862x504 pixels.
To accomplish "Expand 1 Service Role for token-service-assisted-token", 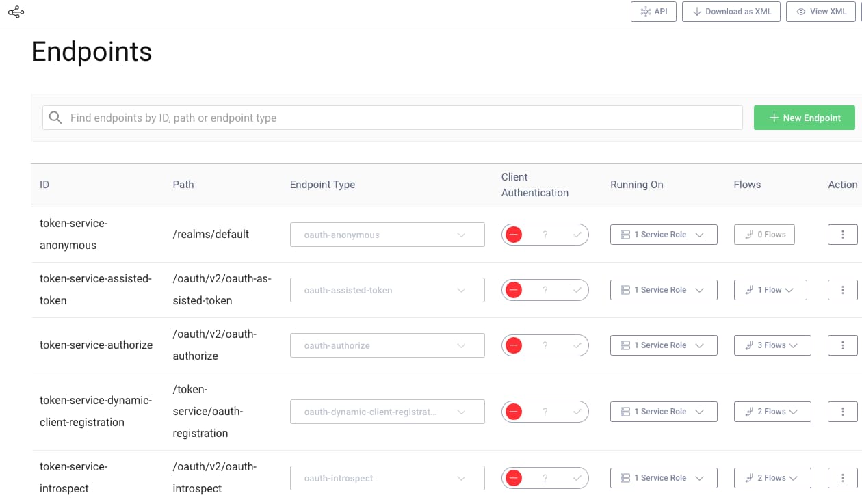I will tap(663, 290).
